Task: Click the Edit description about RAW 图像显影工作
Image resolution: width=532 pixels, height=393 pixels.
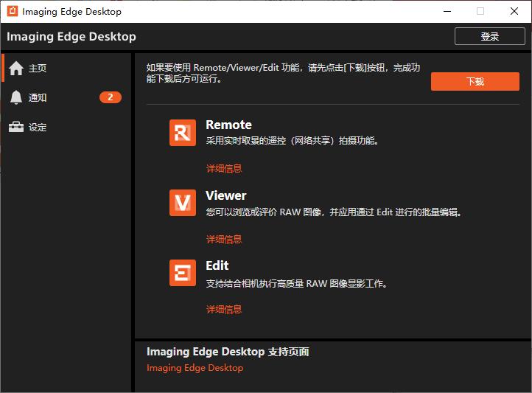Action: [296, 283]
